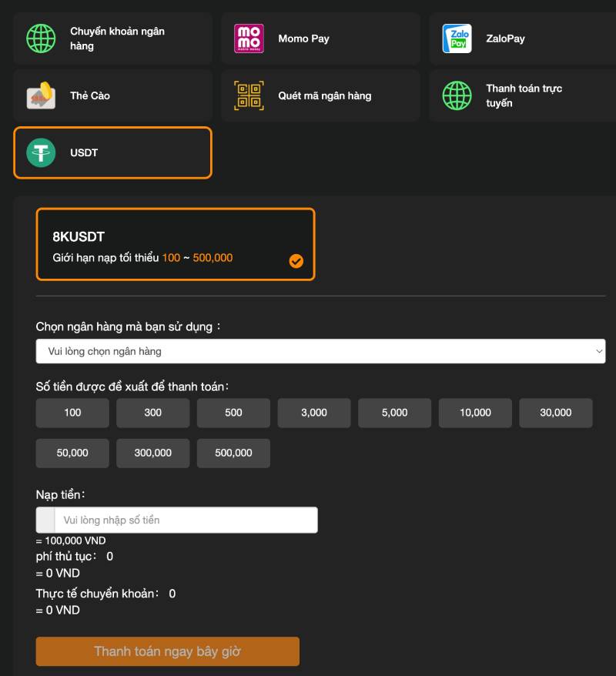Choose the 100 suggested amount
Screen dimensions: 616x676
72,413
